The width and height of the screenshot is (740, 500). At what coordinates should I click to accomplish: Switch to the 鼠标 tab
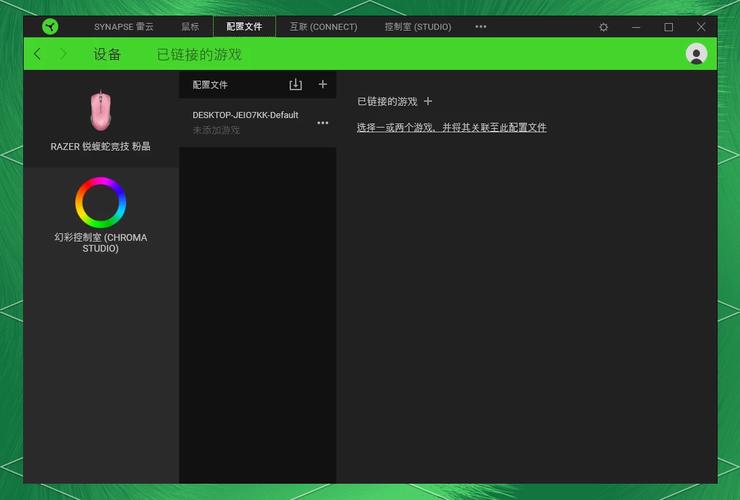(190, 27)
